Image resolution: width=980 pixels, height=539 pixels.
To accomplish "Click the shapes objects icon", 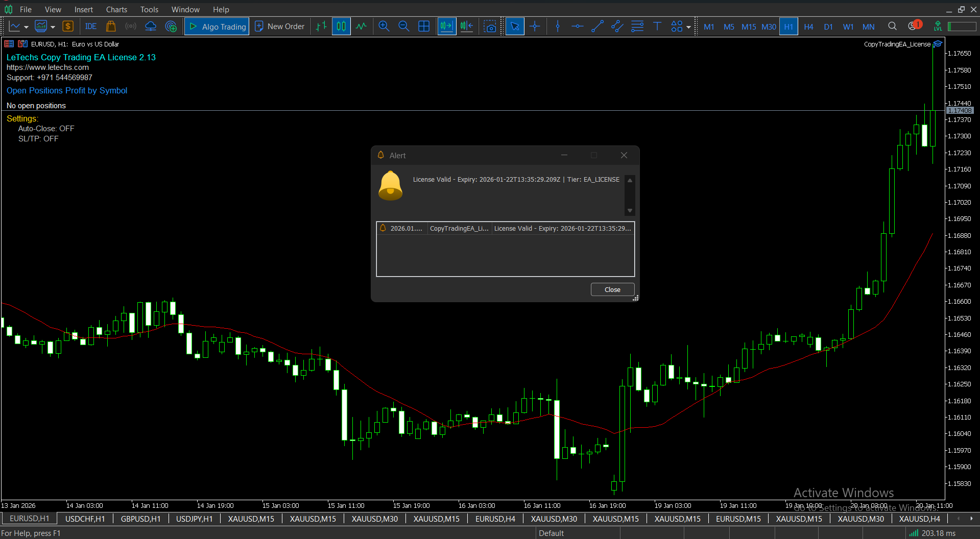I will pyautogui.click(x=677, y=27).
